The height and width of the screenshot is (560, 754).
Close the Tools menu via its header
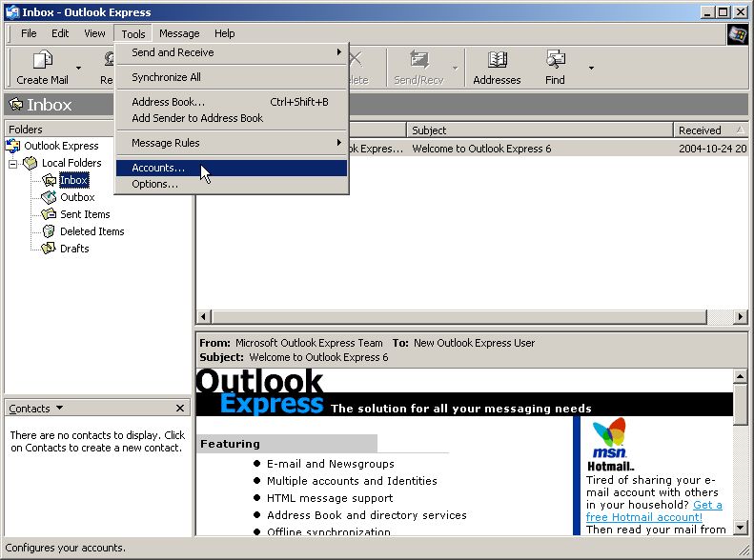[133, 33]
